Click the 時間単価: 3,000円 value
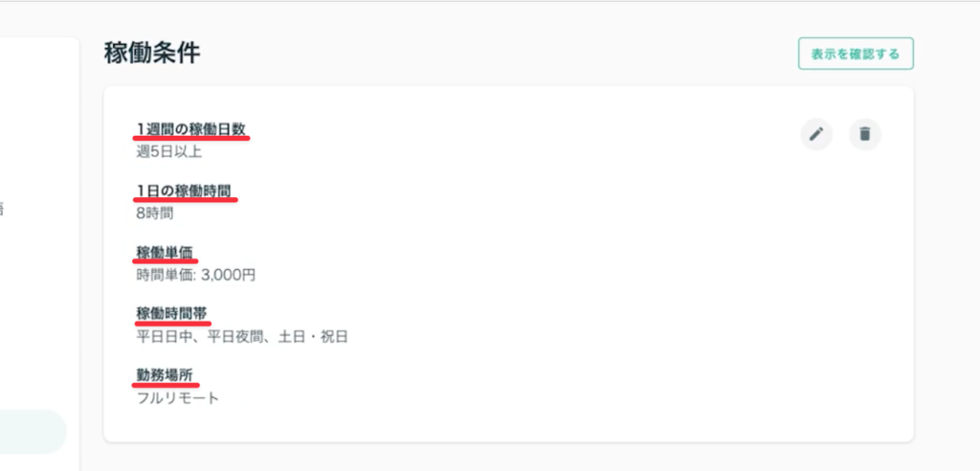 point(196,275)
